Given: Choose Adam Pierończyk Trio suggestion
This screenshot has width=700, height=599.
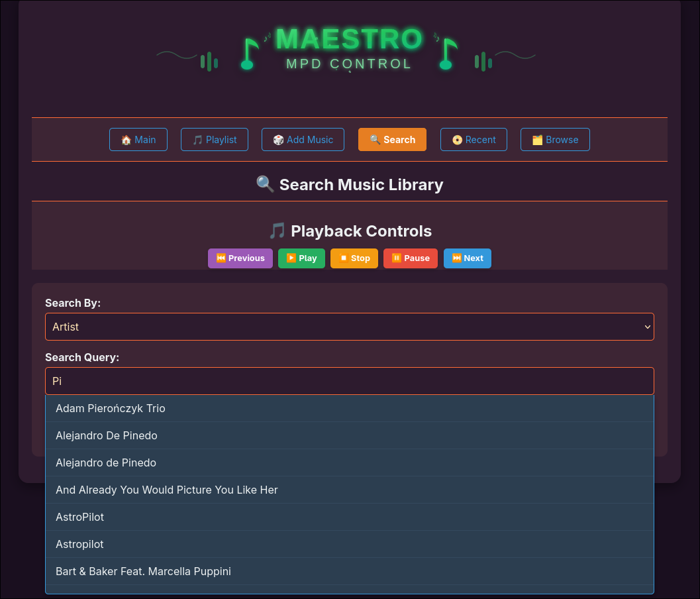Looking at the screenshot, I should pyautogui.click(x=111, y=408).
